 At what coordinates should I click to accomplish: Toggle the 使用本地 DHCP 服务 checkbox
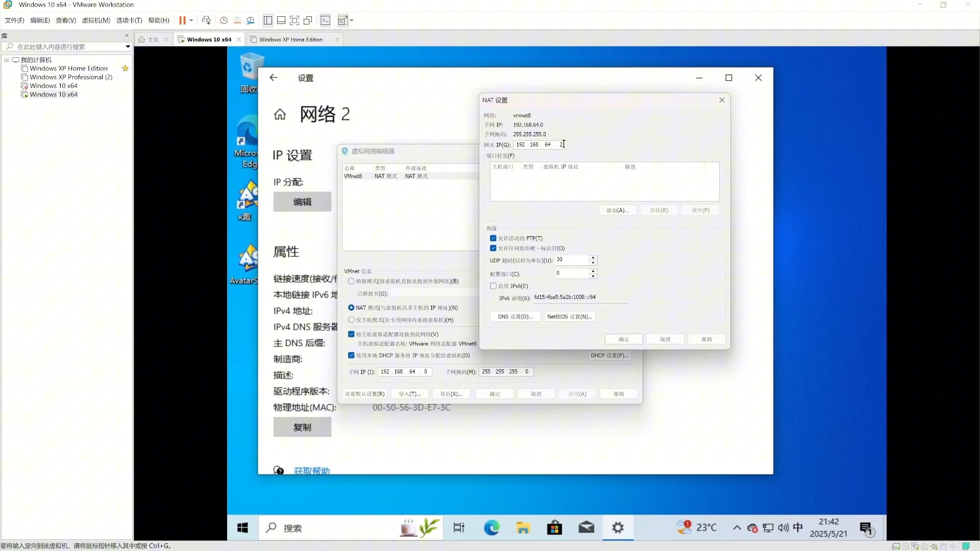[x=351, y=355]
